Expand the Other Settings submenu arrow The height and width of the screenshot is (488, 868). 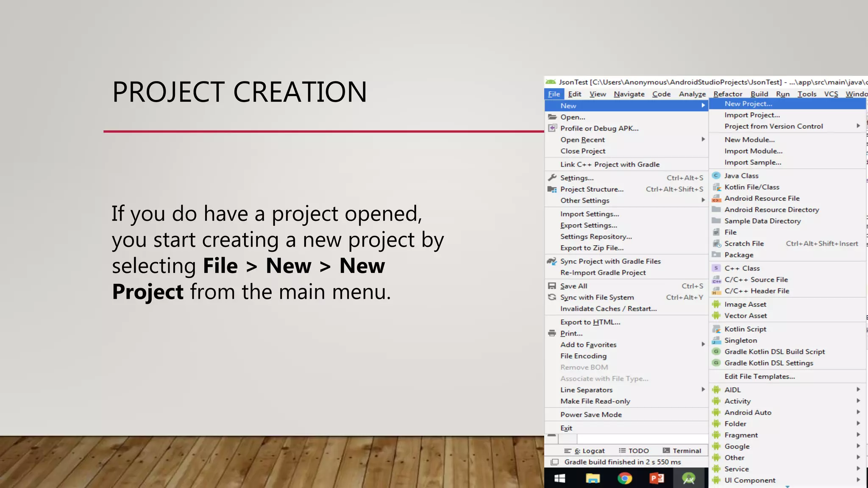point(703,200)
